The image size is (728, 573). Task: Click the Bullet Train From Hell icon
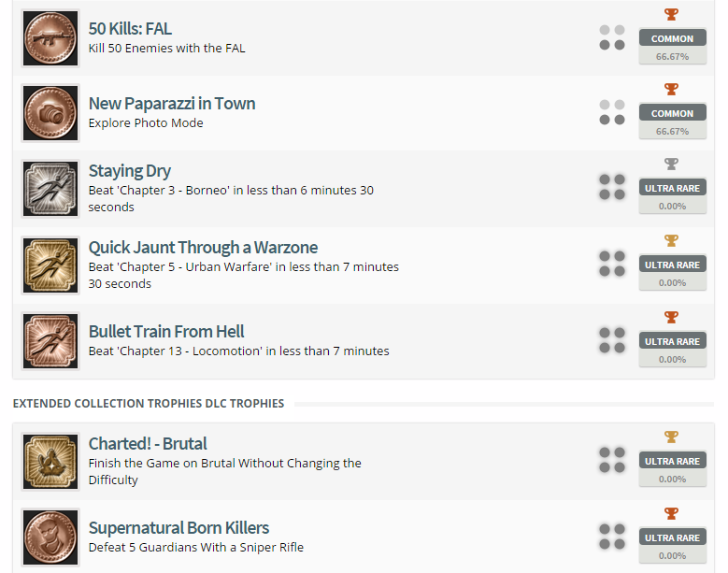click(50, 341)
